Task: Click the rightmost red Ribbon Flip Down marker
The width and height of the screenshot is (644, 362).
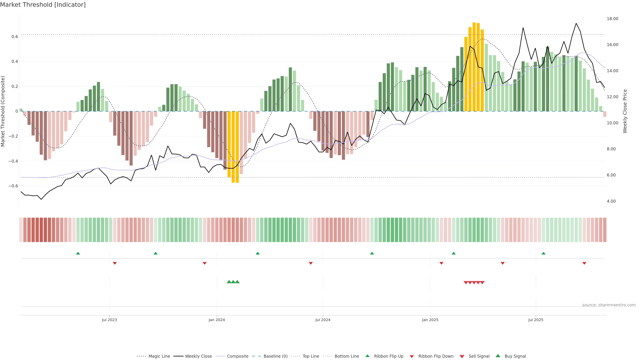Action: (584, 263)
